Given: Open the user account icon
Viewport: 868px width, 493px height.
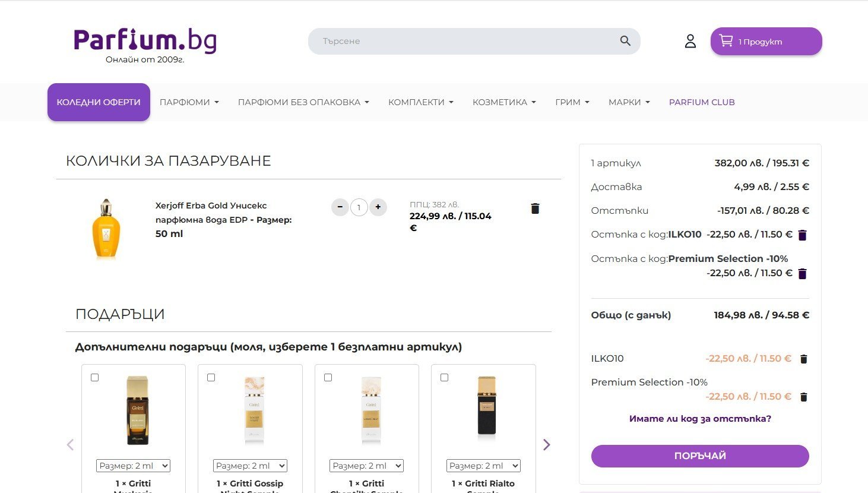Looking at the screenshot, I should (690, 41).
